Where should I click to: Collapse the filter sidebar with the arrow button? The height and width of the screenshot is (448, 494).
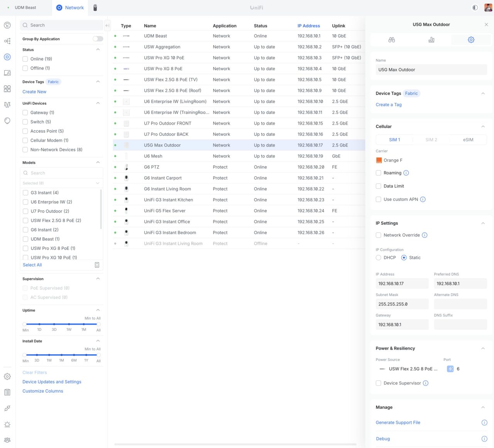coord(108,25)
